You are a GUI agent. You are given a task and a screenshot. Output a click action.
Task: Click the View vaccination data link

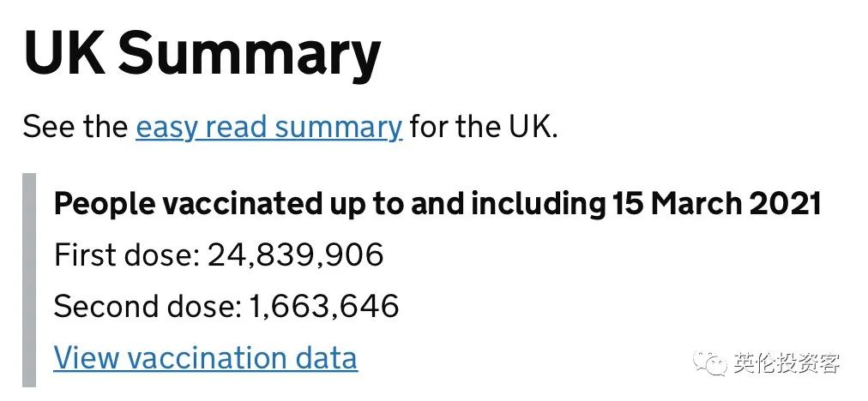coord(205,357)
